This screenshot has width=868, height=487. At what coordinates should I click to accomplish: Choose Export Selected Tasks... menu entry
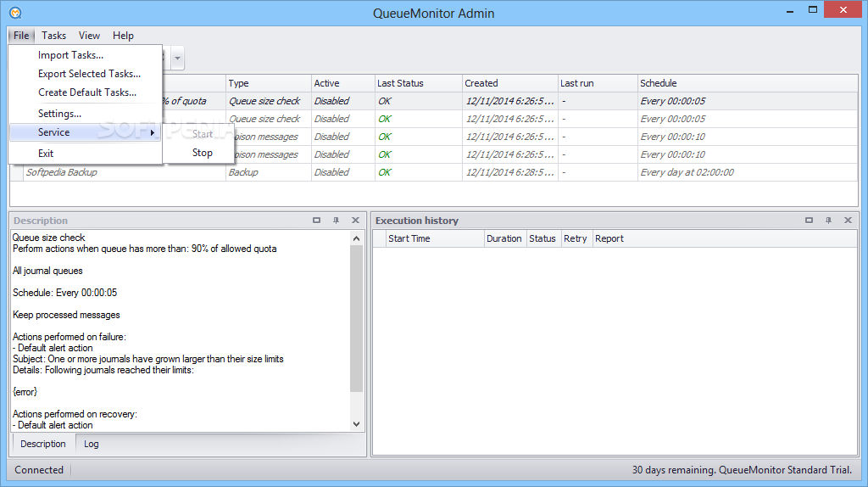pos(89,74)
